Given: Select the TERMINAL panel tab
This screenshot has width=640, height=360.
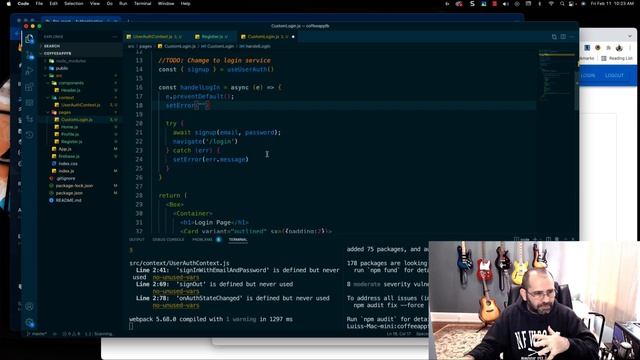Looking at the screenshot, I should click(x=238, y=240).
